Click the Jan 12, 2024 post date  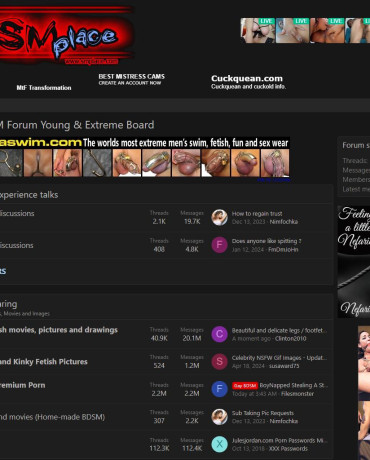click(x=248, y=250)
